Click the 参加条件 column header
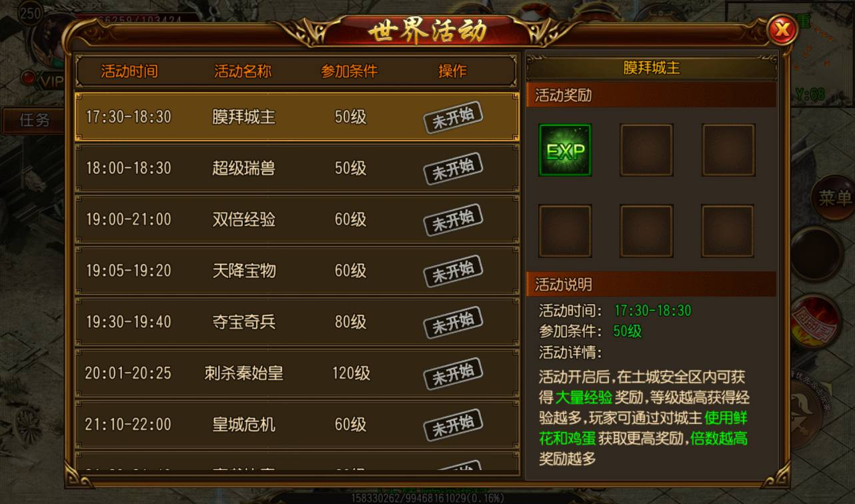This screenshot has width=855, height=504. 349,71
